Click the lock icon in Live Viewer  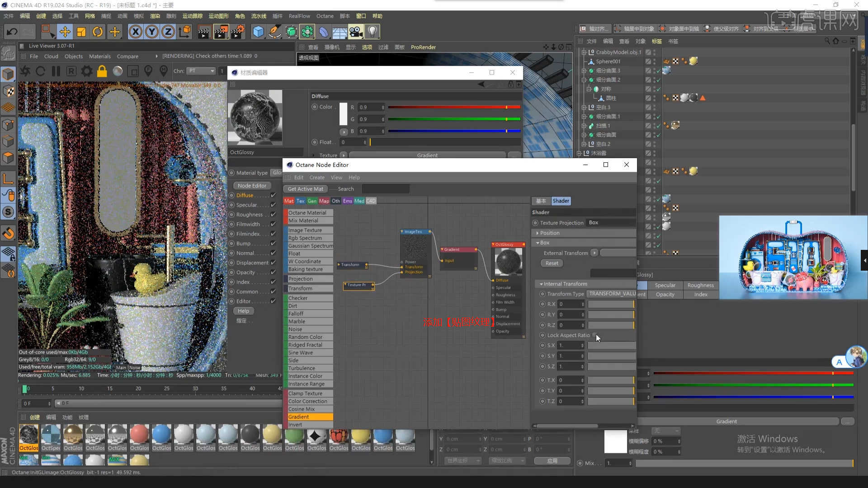[102, 71]
